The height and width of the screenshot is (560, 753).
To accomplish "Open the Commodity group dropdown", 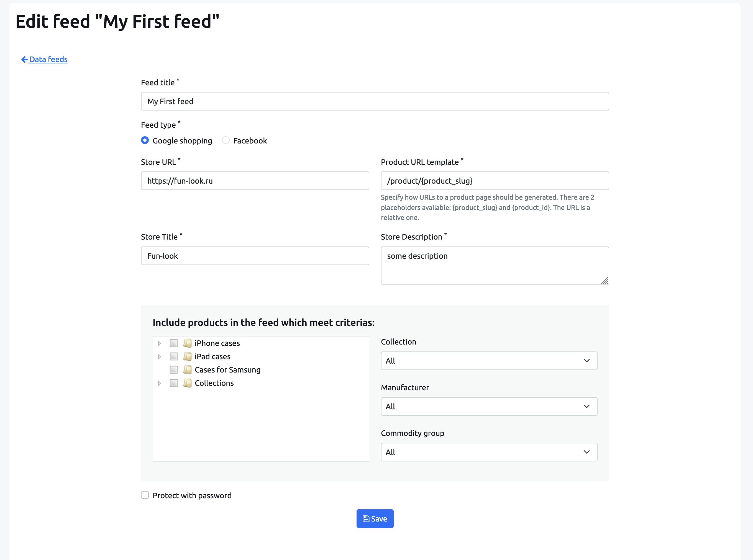I will (x=488, y=452).
